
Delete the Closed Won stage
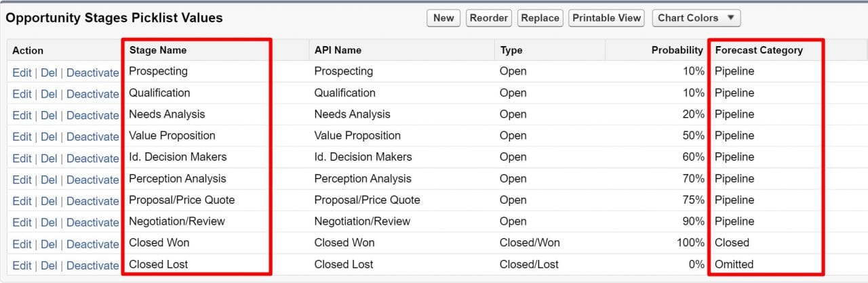[49, 244]
